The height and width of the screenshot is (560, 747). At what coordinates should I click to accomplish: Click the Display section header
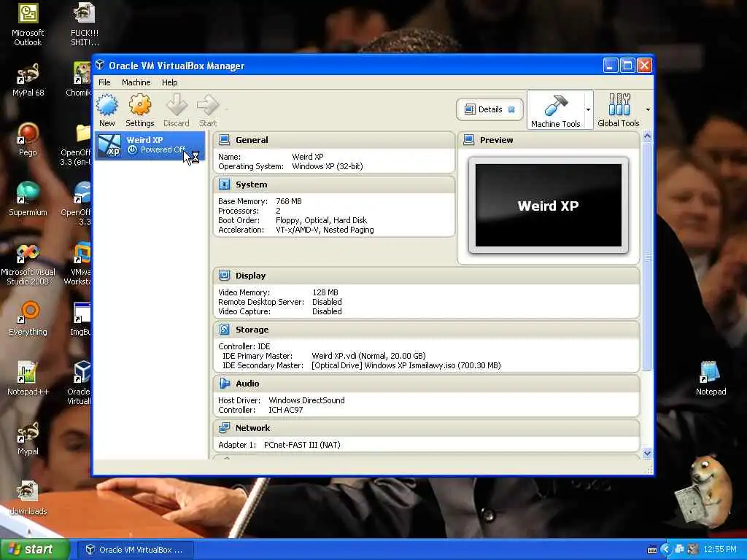[x=426, y=275]
